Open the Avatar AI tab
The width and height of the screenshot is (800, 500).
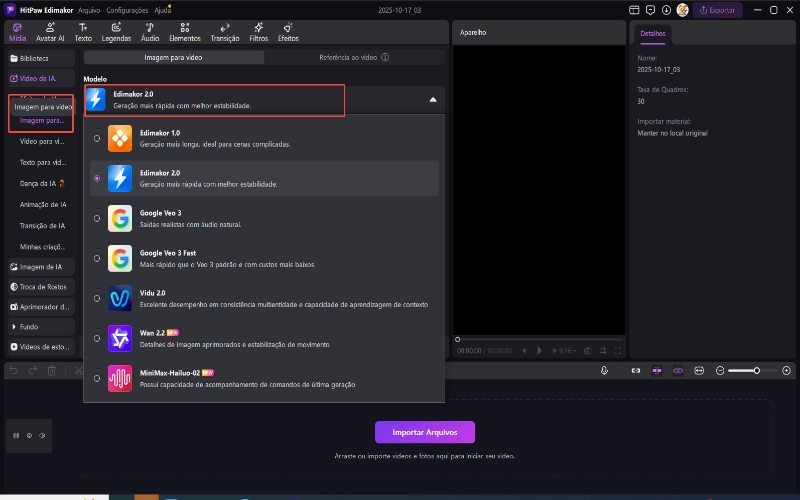click(x=50, y=32)
